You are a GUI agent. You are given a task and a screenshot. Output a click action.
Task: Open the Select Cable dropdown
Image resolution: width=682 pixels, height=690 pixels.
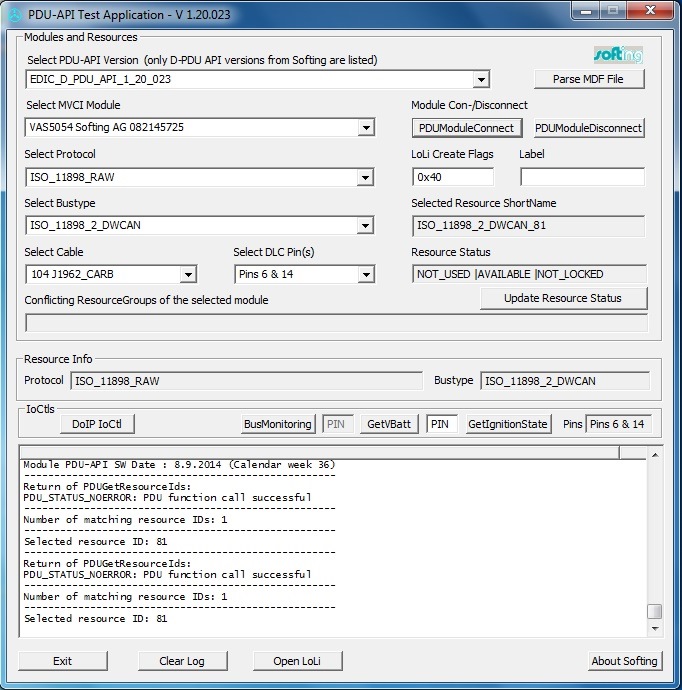[188, 275]
